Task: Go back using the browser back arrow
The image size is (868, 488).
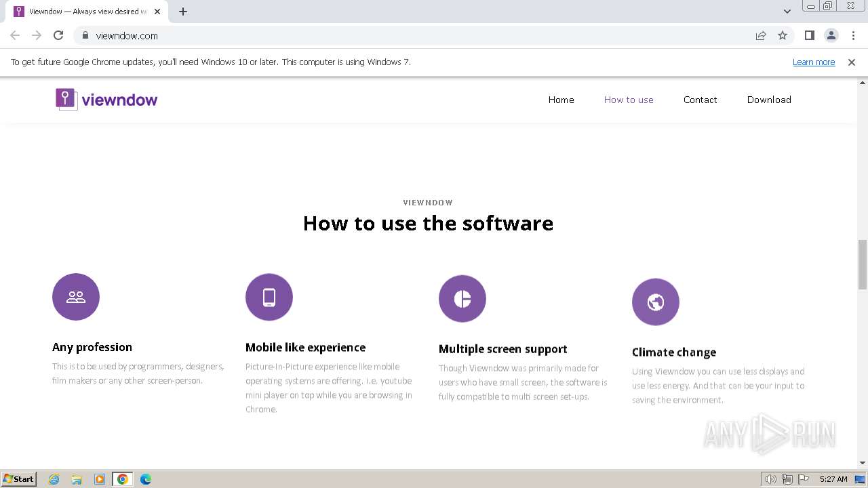Action: point(15,35)
